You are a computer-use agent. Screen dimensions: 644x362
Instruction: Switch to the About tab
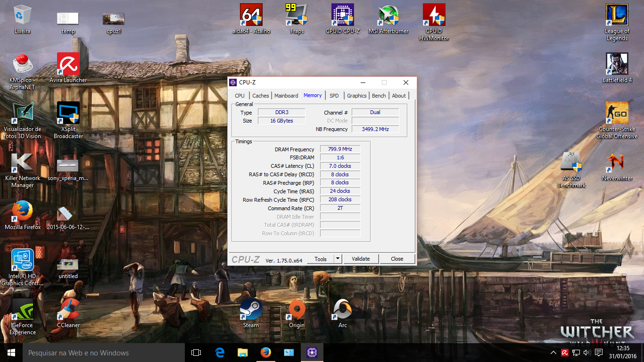pos(399,96)
